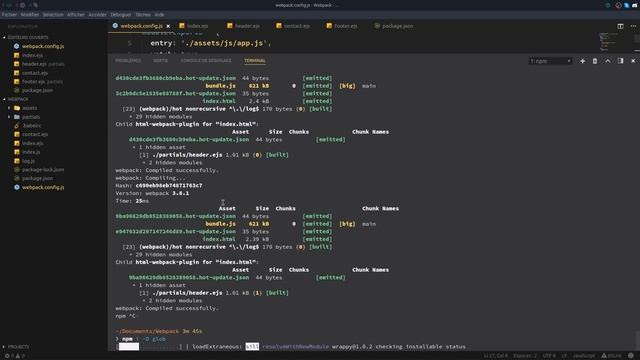Open webpack.config.js at bottom of WEBPACK tree
640x360 pixels.
(43, 187)
